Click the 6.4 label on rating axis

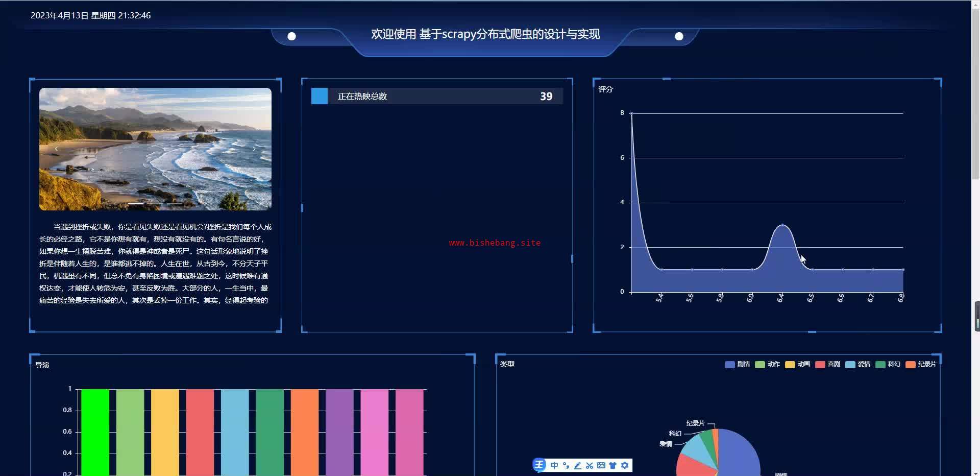point(780,298)
